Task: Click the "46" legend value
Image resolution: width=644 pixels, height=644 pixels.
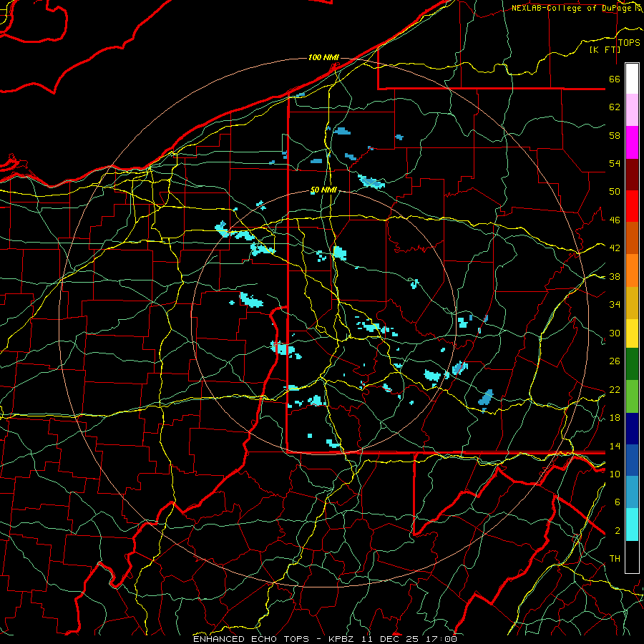Action: point(615,220)
